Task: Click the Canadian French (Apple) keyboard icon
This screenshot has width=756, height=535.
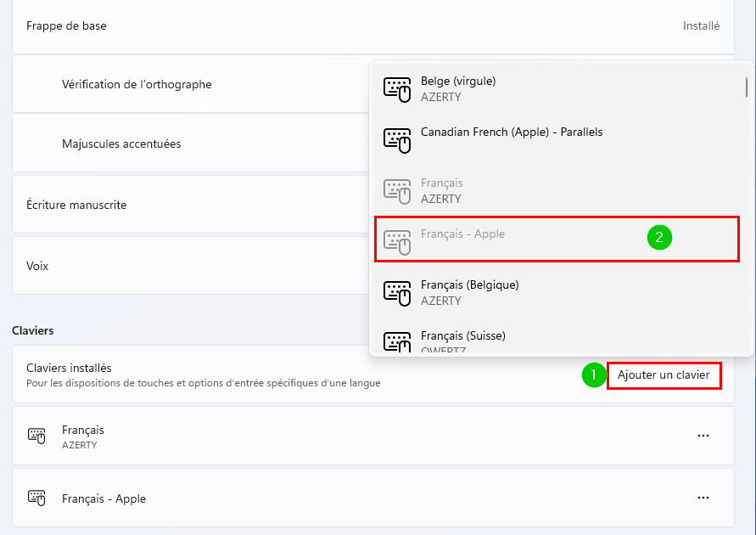Action: (x=397, y=140)
